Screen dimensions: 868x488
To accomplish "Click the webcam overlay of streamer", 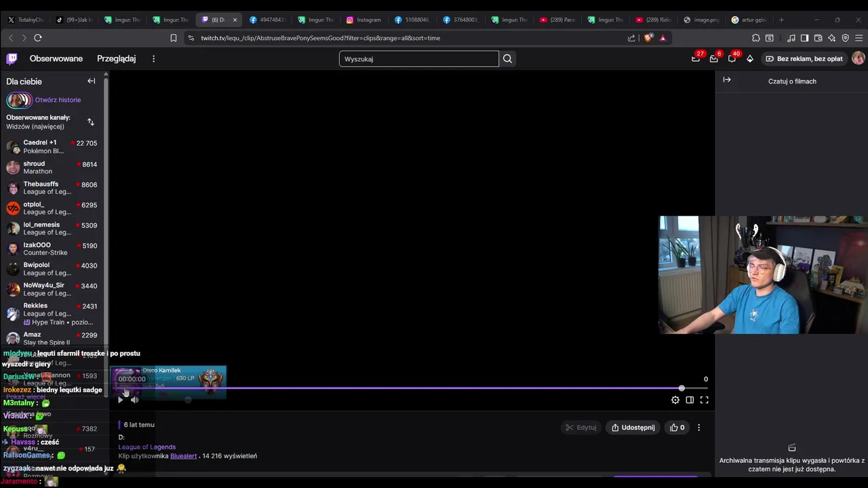I will [x=763, y=275].
